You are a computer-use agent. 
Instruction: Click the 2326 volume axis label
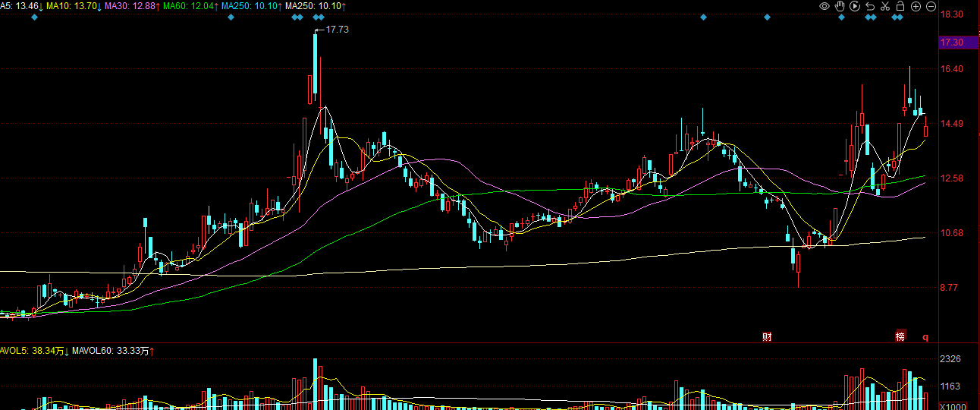950,358
